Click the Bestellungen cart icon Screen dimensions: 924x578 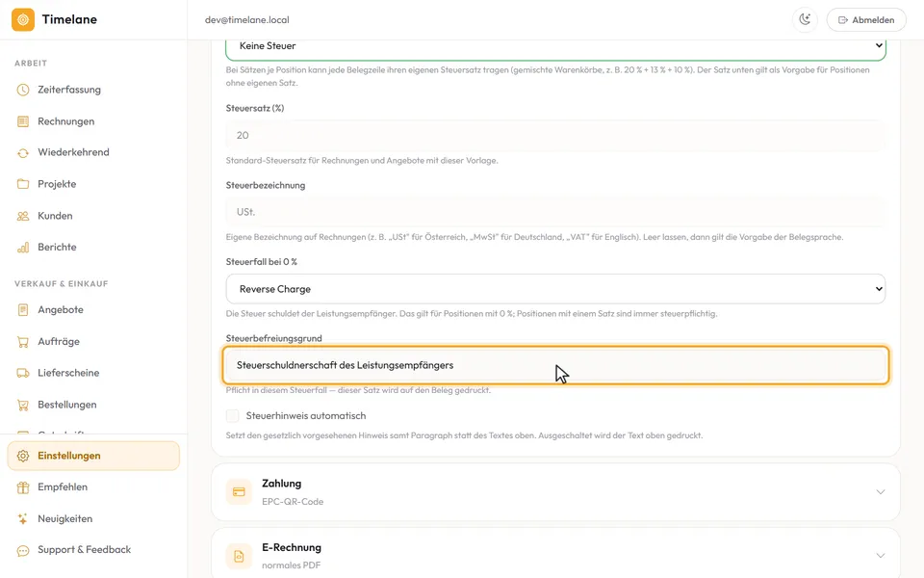[x=23, y=405]
